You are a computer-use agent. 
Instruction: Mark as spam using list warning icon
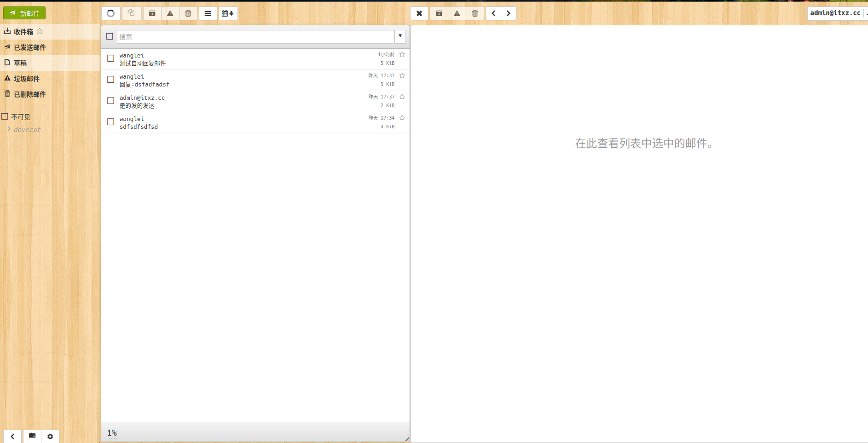coord(170,13)
